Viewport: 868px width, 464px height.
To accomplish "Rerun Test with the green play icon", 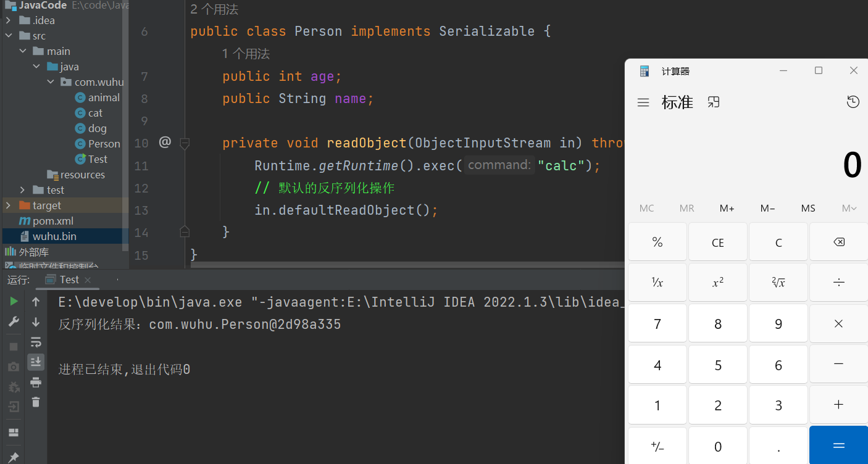I will tap(14, 302).
